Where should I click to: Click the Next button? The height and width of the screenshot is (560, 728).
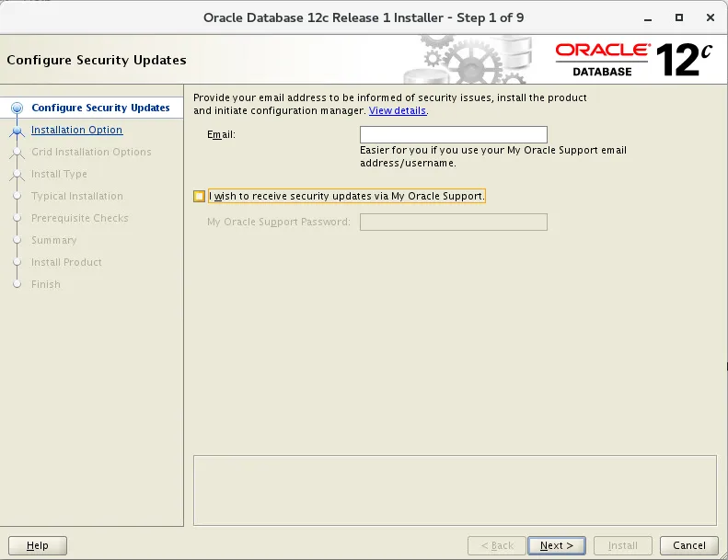click(556, 545)
